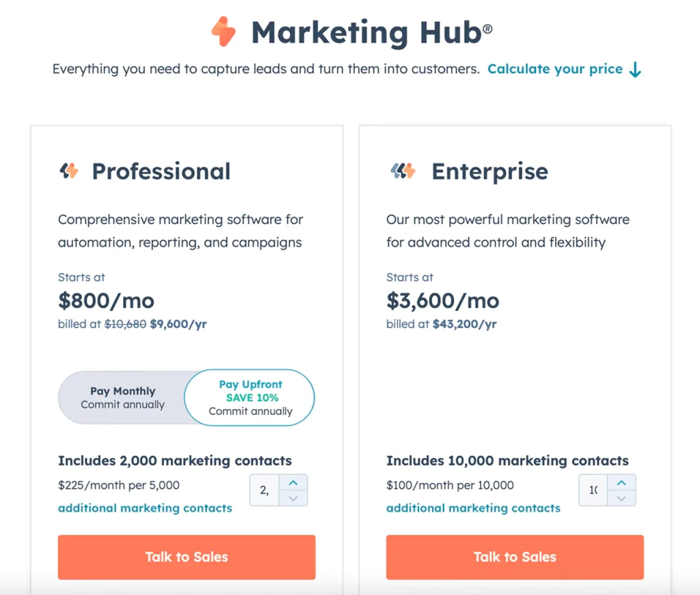Click the Professional plan heading
700x595 pixels.
tap(161, 171)
